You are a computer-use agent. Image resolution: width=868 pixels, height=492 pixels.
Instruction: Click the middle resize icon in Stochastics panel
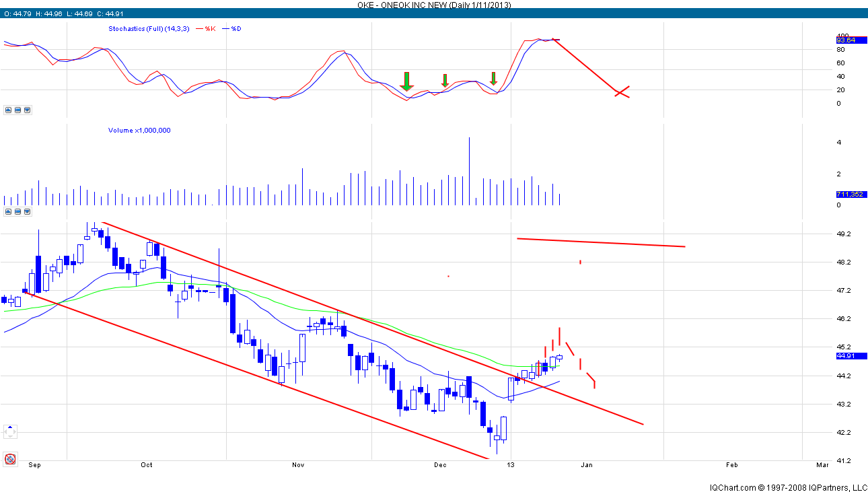pos(18,110)
